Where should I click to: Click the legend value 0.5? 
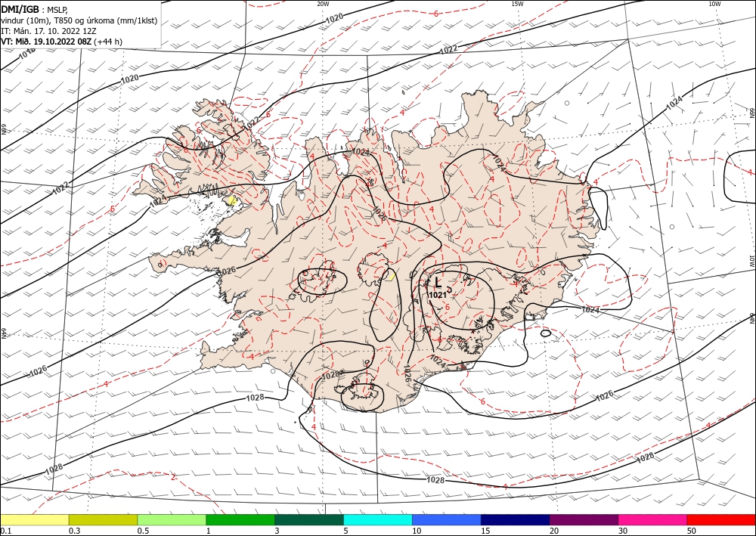coord(143,531)
